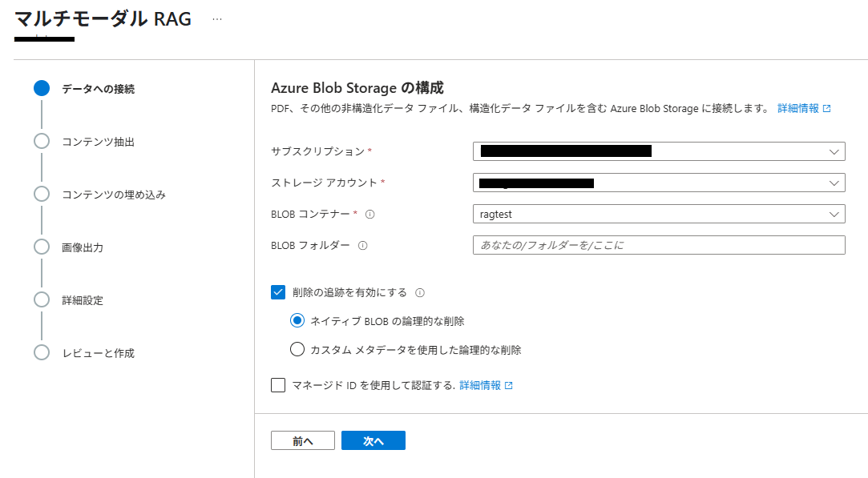
Task: Click the info icon next to BLOB コンテナー
Action: coord(370,214)
